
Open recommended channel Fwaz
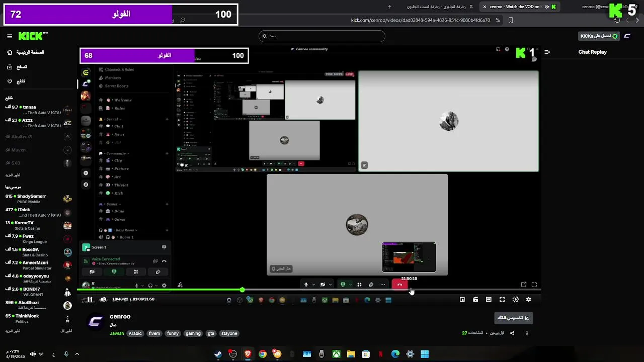tap(39, 239)
